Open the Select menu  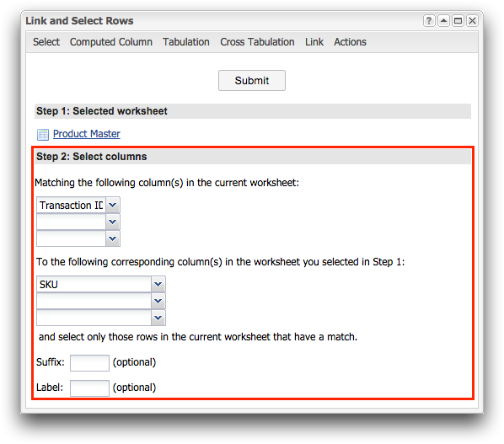tap(46, 42)
